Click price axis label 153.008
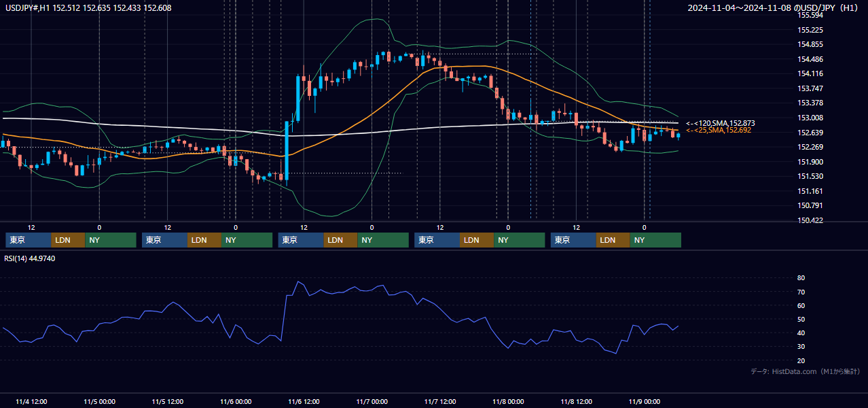Screen dimensions: 868x408 [810, 118]
